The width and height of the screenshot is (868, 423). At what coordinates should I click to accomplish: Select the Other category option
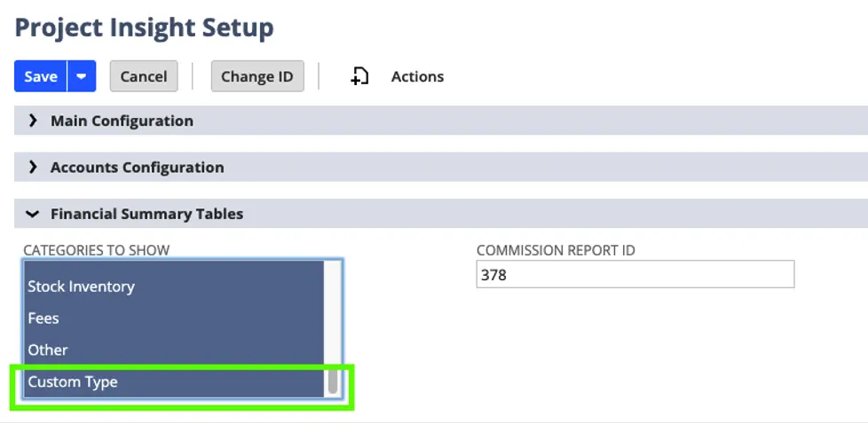48,350
